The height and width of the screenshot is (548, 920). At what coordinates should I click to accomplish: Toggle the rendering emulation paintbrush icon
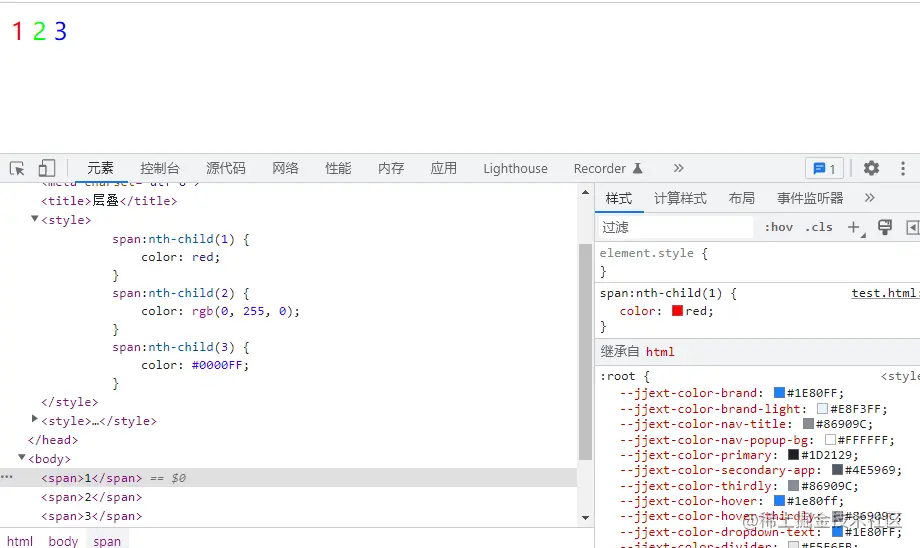click(885, 227)
